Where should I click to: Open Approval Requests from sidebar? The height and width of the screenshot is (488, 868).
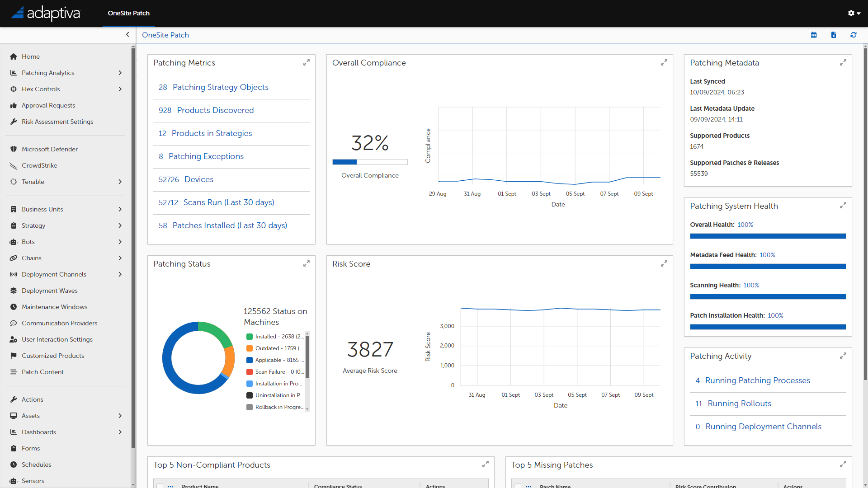click(x=48, y=105)
